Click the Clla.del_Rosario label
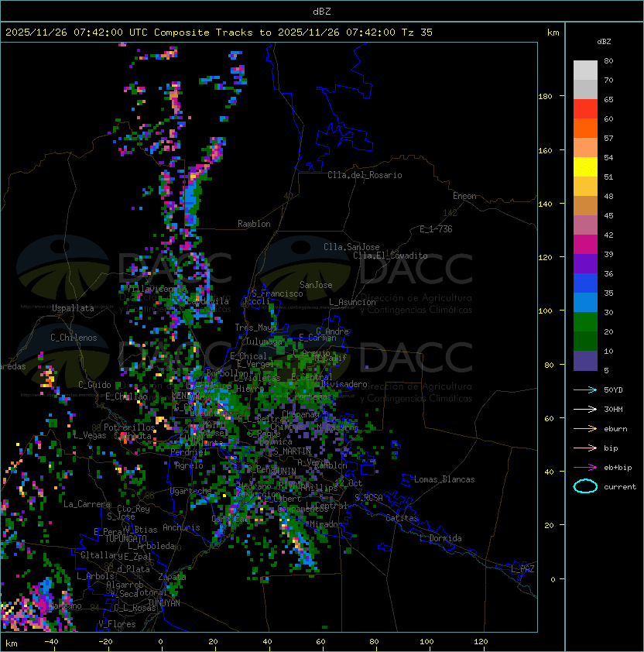Viewport: 644px width, 652px height. click(x=365, y=175)
